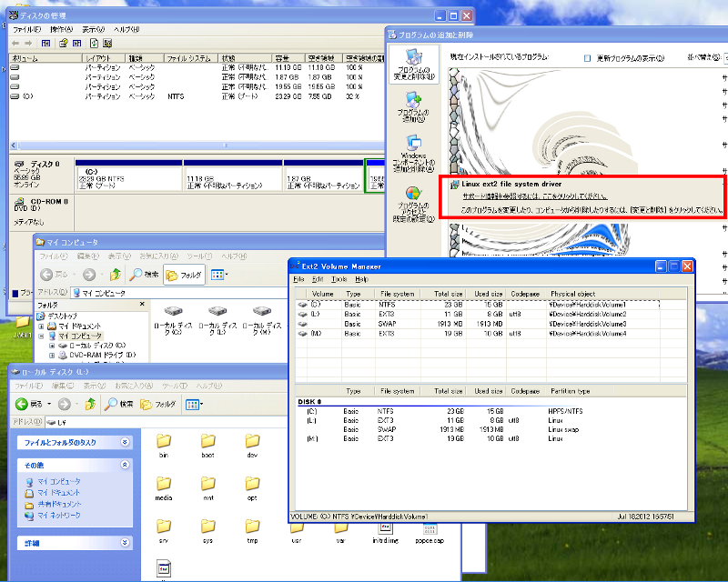Select Local Disk (L:) drive icon in My Computer

pyautogui.click(x=217, y=319)
